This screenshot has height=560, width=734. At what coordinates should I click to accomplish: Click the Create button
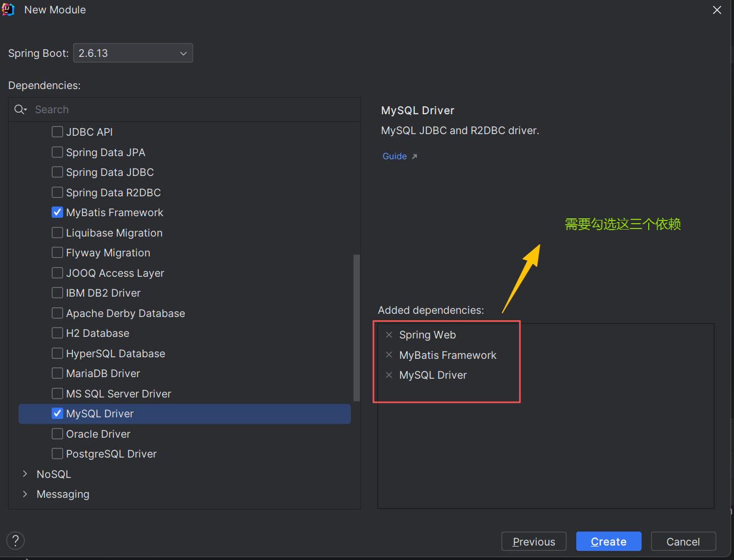pos(608,541)
